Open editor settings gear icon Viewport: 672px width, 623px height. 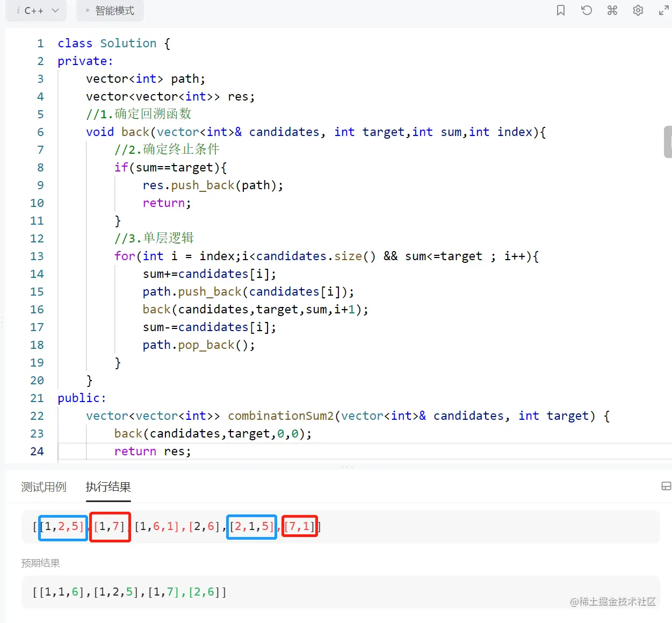638,10
